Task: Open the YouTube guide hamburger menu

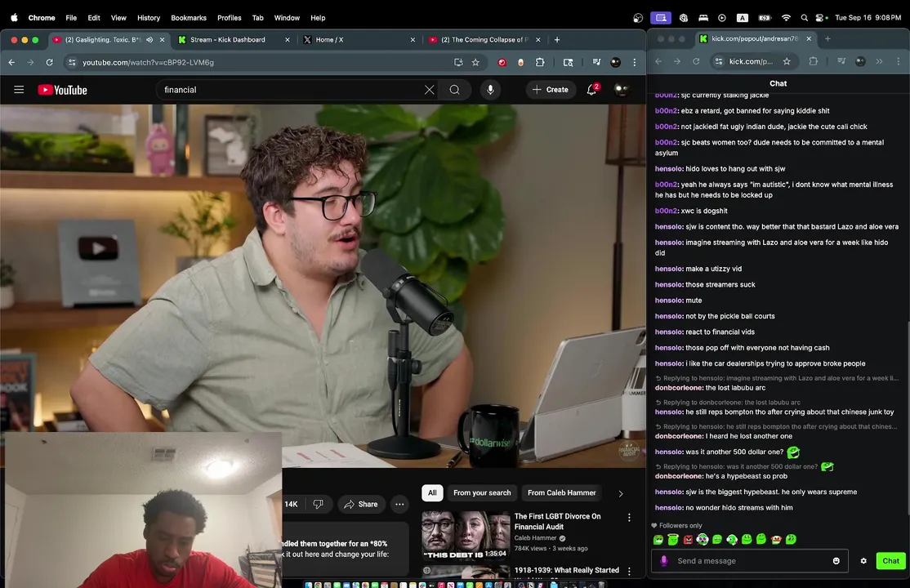Action: [19, 89]
